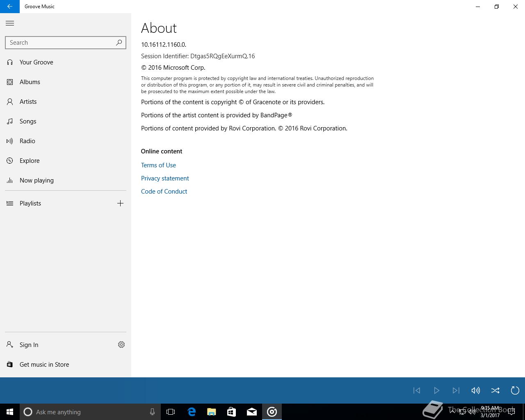Open the Songs list
Image resolution: width=525 pixels, height=420 pixels.
point(66,121)
